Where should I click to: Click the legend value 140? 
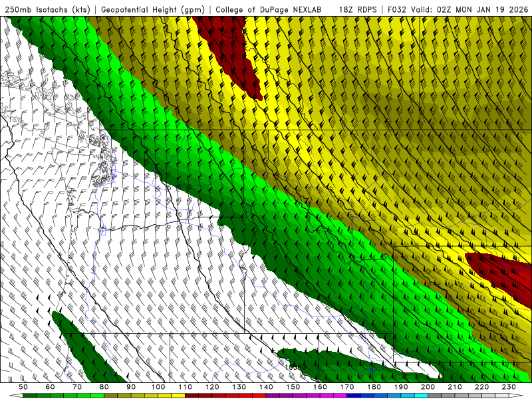(266, 387)
